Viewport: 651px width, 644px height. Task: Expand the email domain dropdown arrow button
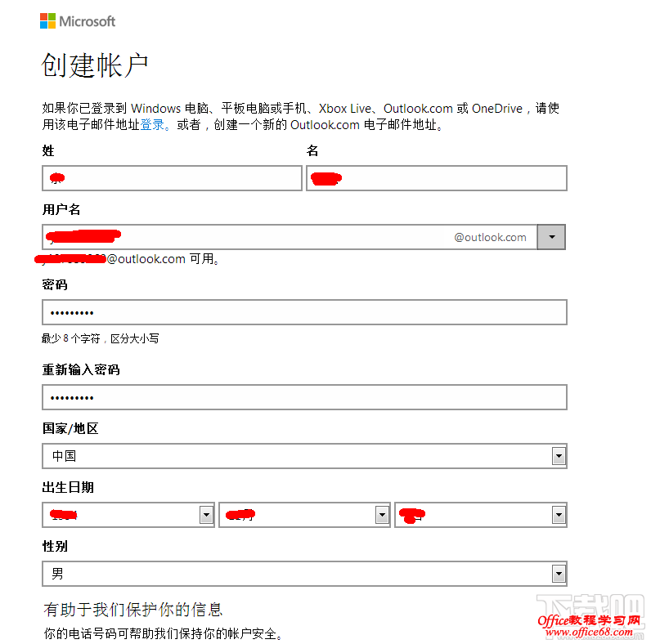(551, 237)
